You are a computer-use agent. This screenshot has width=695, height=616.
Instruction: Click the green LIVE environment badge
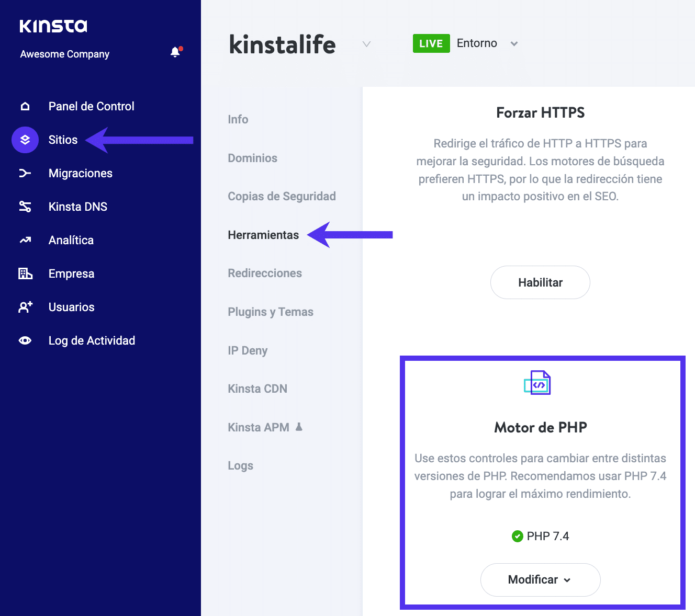pos(431,43)
